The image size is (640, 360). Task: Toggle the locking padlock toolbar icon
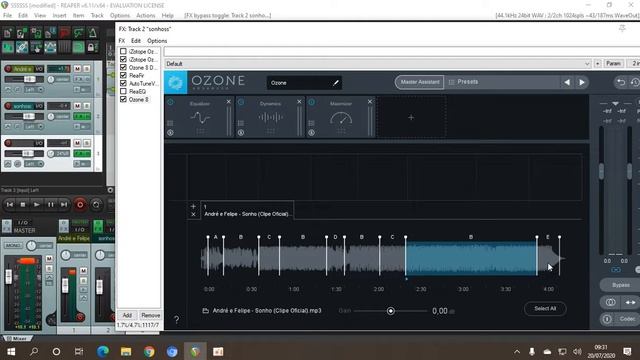click(x=92, y=47)
